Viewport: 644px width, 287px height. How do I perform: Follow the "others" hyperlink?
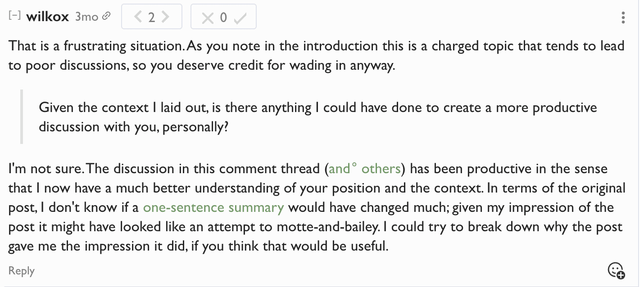(381, 169)
